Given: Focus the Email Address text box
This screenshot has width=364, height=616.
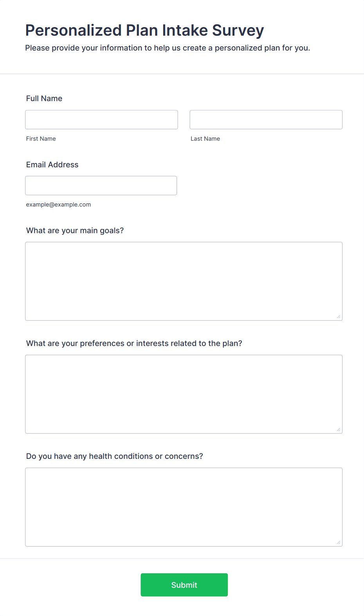Looking at the screenshot, I should [101, 185].
